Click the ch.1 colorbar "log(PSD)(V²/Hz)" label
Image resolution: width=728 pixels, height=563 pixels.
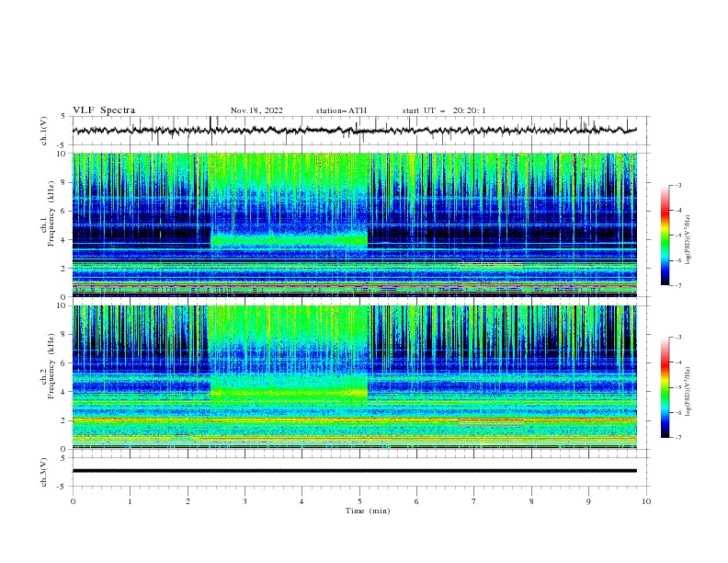point(688,240)
